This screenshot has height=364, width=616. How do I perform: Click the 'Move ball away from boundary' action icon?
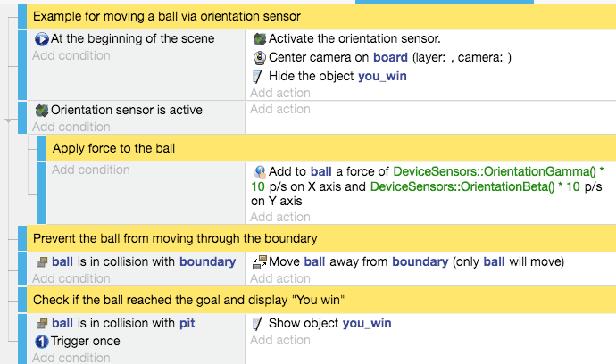[x=259, y=262]
